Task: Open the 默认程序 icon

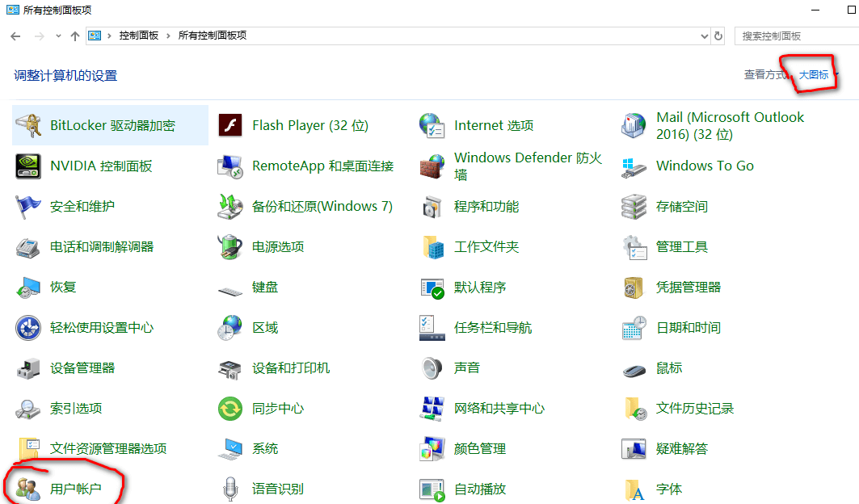Action: click(x=432, y=288)
